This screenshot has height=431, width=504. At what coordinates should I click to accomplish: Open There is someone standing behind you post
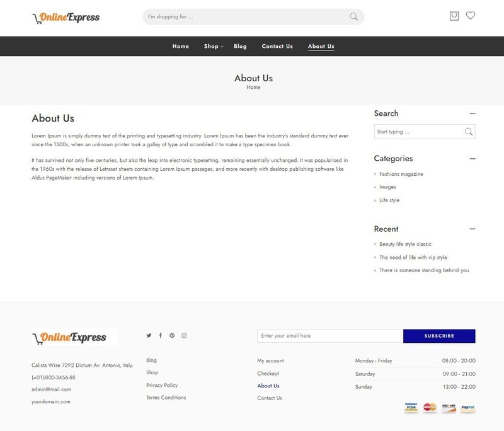[x=424, y=270]
